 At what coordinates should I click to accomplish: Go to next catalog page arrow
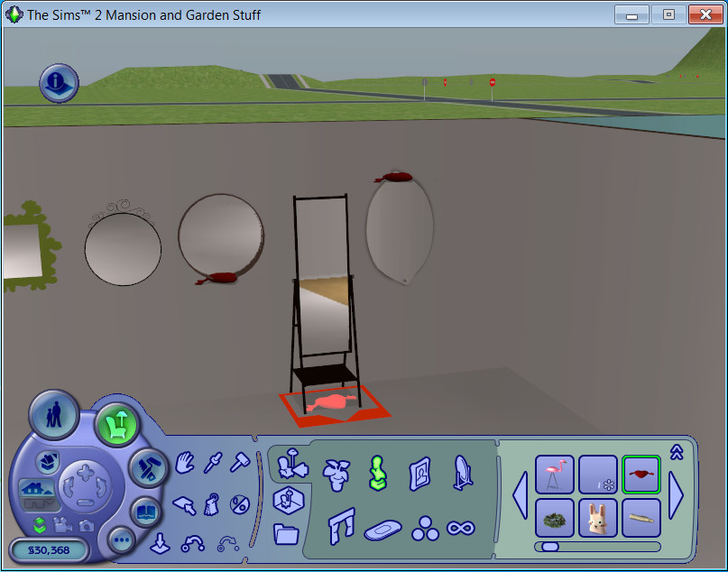tap(677, 495)
